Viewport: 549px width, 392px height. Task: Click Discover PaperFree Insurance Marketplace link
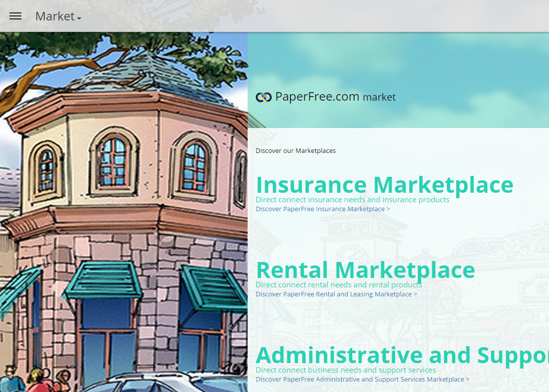click(x=322, y=209)
